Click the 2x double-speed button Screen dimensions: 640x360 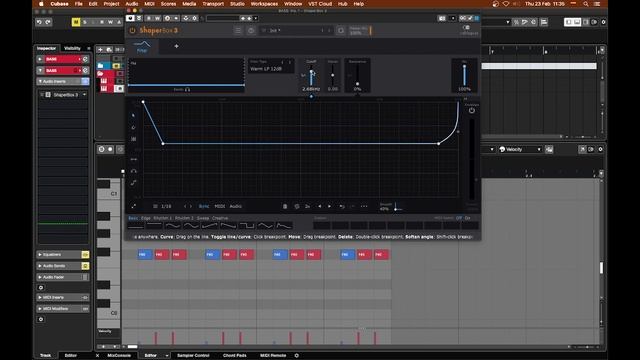pyautogui.click(x=307, y=206)
